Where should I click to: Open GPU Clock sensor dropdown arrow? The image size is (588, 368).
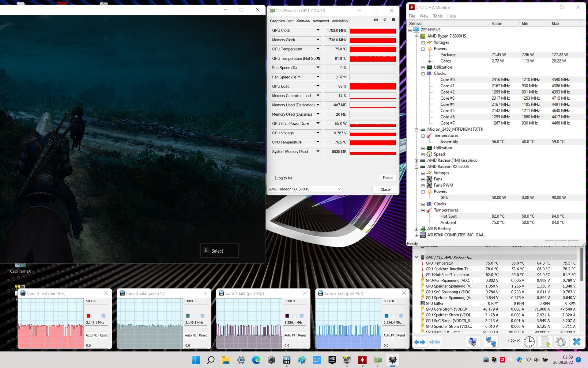318,30
